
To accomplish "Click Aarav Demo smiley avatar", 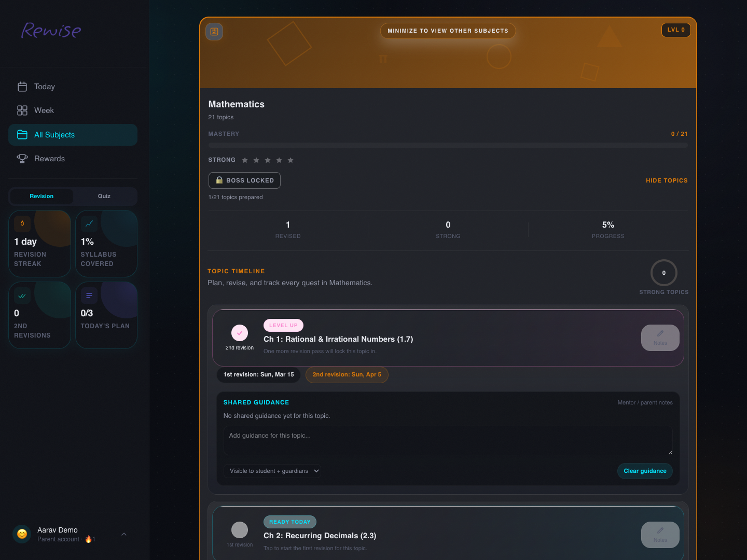I will 22,534.
